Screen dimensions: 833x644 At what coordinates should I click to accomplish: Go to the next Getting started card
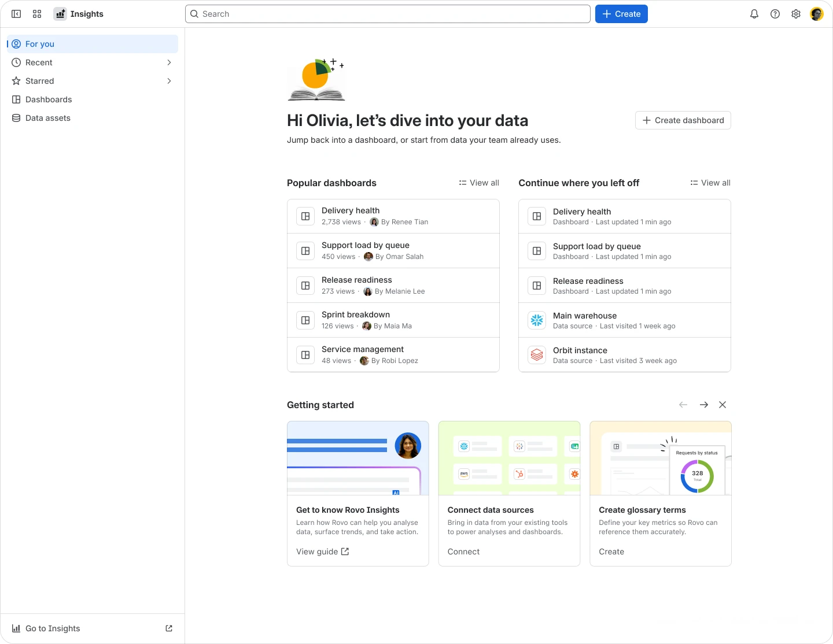(704, 405)
